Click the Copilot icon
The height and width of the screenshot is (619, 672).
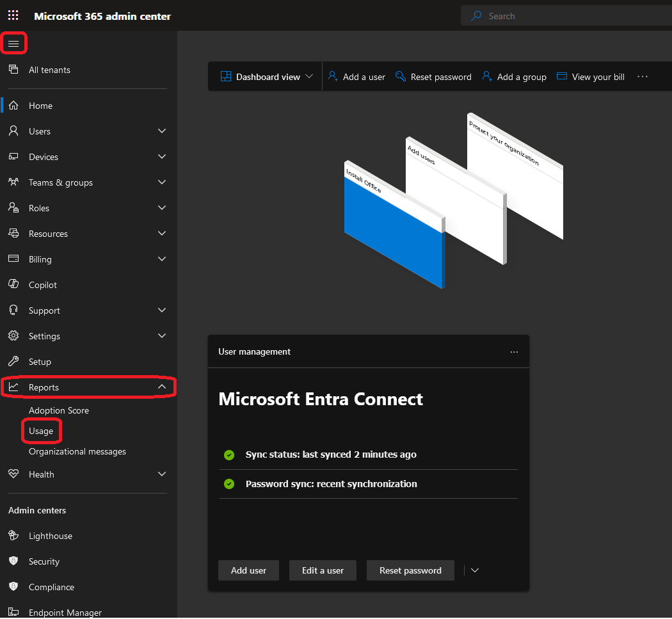point(13,284)
